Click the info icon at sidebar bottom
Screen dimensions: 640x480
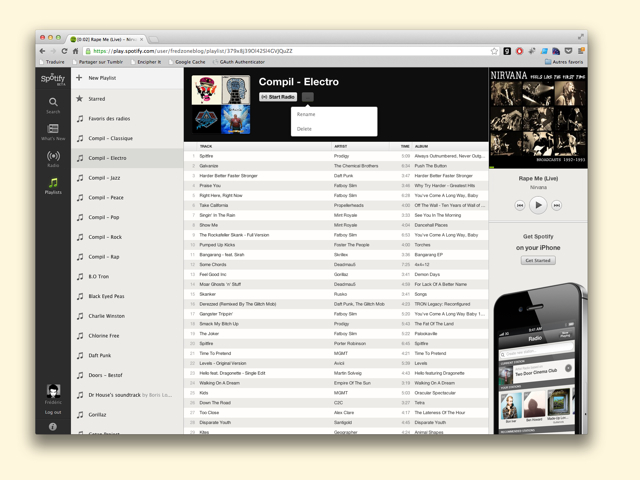tap(53, 427)
